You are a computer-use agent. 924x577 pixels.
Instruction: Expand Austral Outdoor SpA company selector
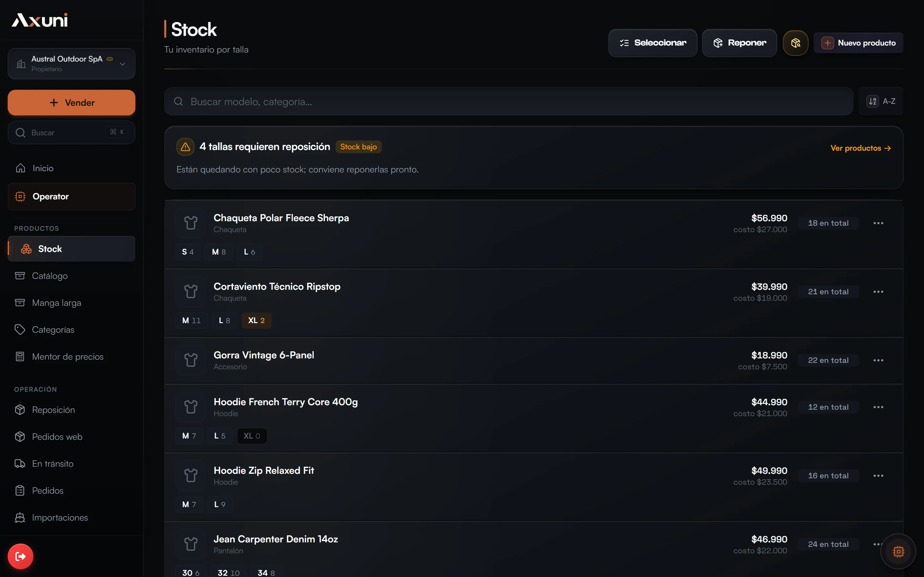(72, 64)
